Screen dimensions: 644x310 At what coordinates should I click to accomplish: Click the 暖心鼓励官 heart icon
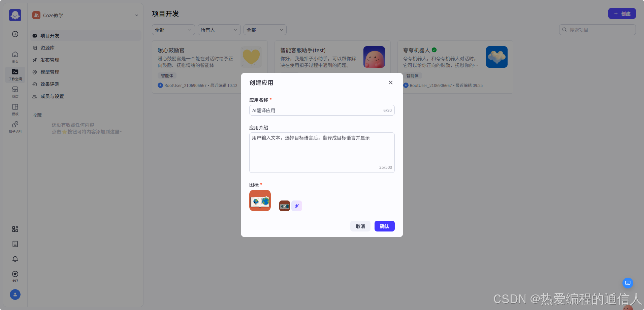point(252,57)
